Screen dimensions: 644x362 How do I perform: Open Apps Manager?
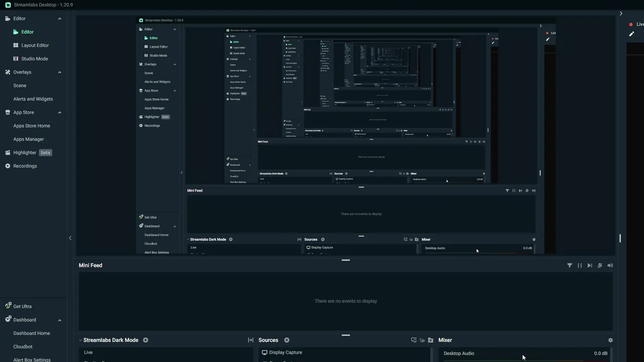coord(29,139)
